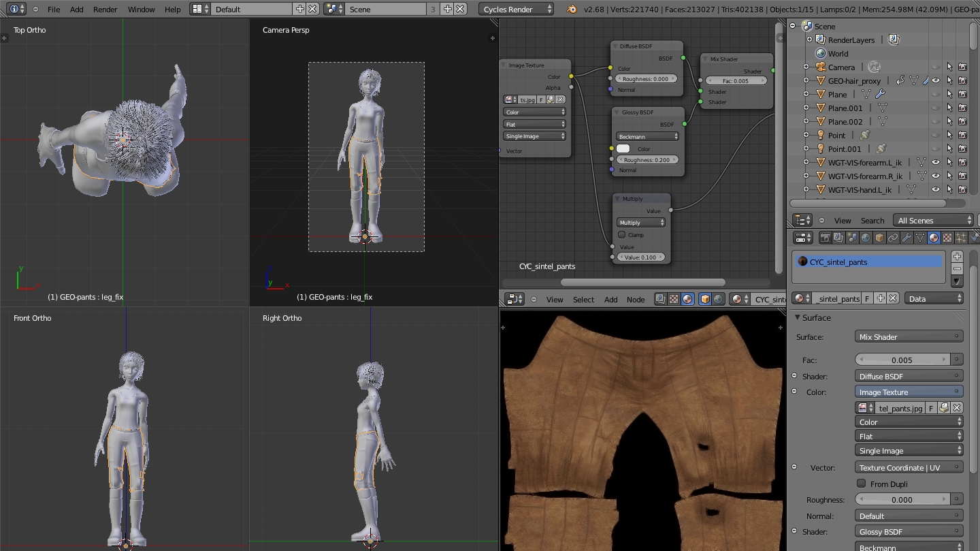Image resolution: width=980 pixels, height=551 pixels.
Task: Click the Mix Shader surface button
Action: click(x=909, y=336)
